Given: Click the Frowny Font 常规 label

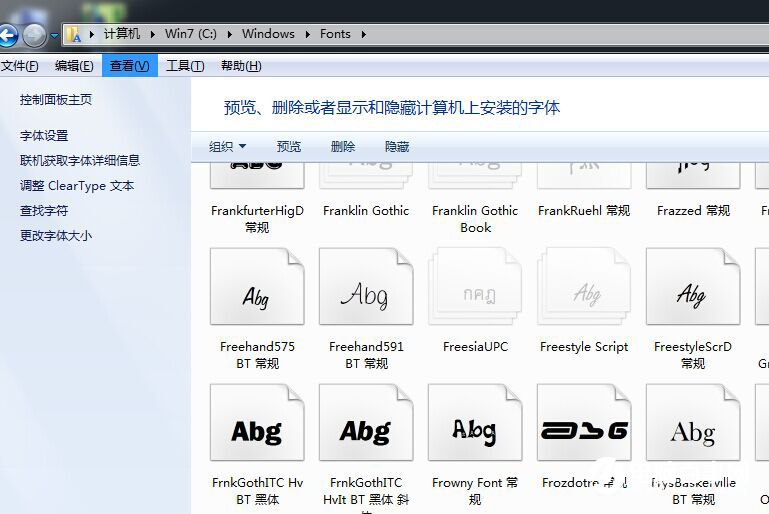Looking at the screenshot, I should (475, 491).
